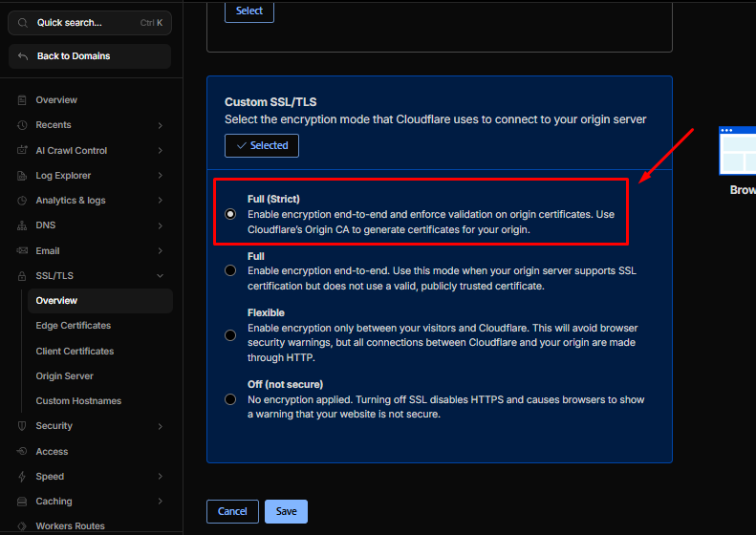Select the Off (not secure) radio button
The height and width of the screenshot is (535, 756).
[230, 399]
